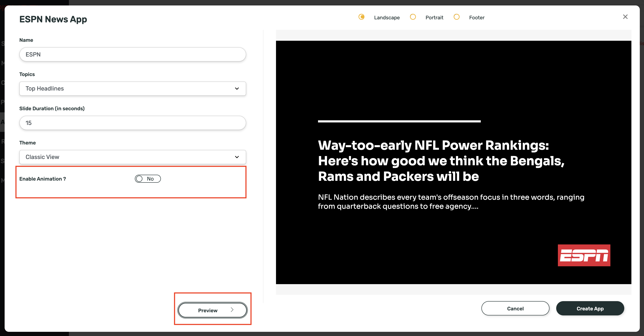Open the Topics dropdown showing Top Headlines
The height and width of the screenshot is (336, 644).
click(133, 88)
